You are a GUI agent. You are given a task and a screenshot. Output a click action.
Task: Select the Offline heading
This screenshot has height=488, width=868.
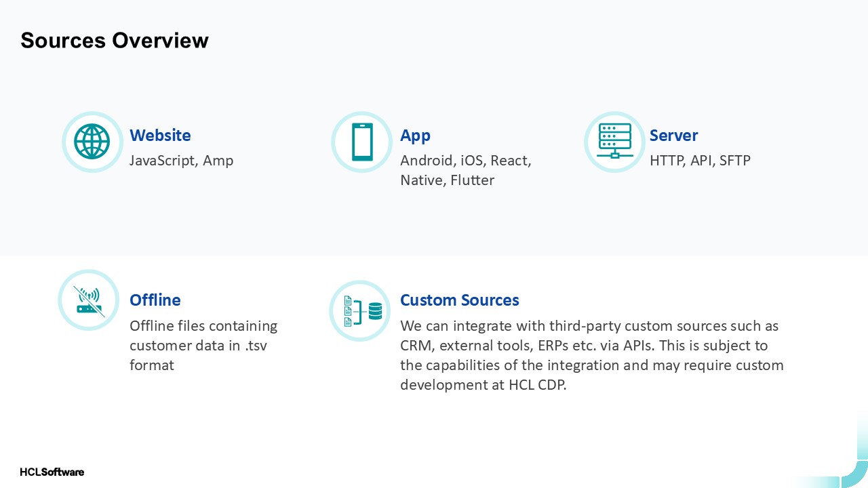pyautogui.click(x=155, y=300)
